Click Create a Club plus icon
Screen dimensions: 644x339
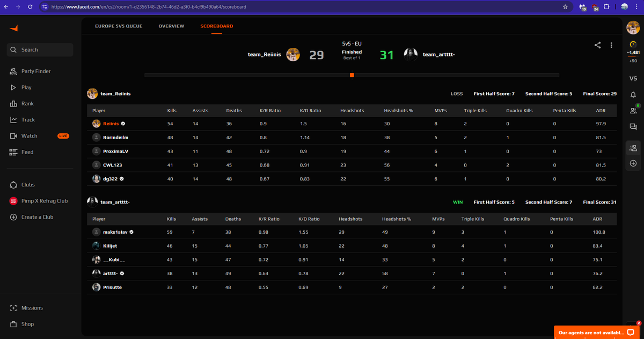point(13,217)
